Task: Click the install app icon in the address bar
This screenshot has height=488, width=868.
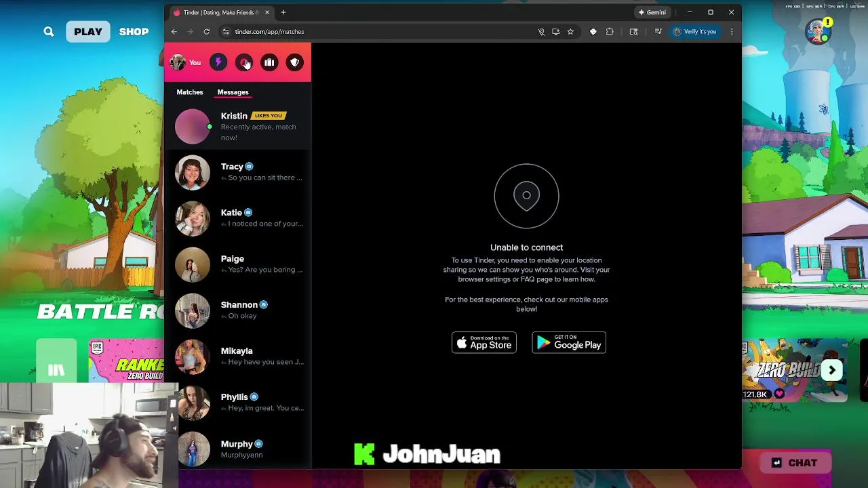Action: click(x=556, y=32)
